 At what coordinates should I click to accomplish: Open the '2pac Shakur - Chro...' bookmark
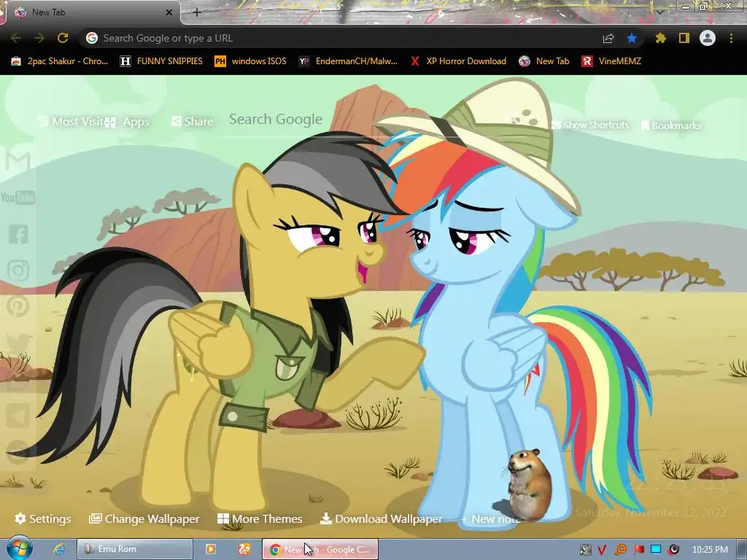click(x=60, y=61)
